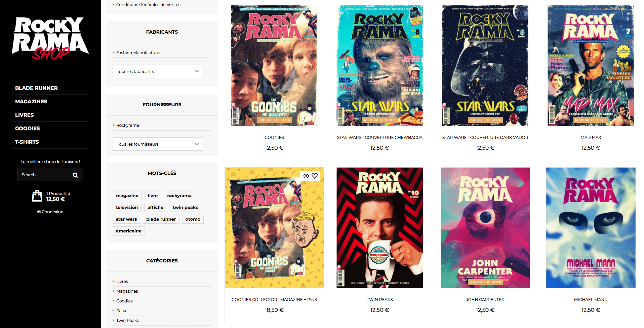Image resolution: width=644 pixels, height=328 pixels.
Task: Click the GOONIES product title
Action: coord(274,137)
